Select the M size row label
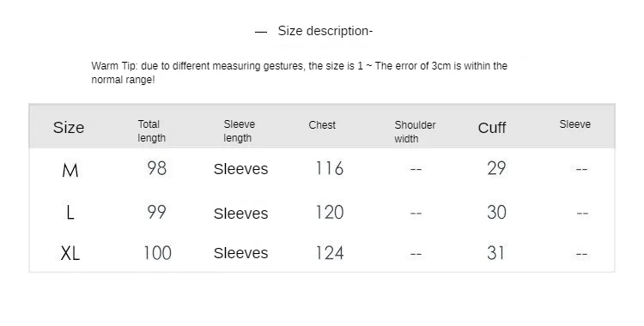644x326 pixels. pyautogui.click(x=70, y=170)
